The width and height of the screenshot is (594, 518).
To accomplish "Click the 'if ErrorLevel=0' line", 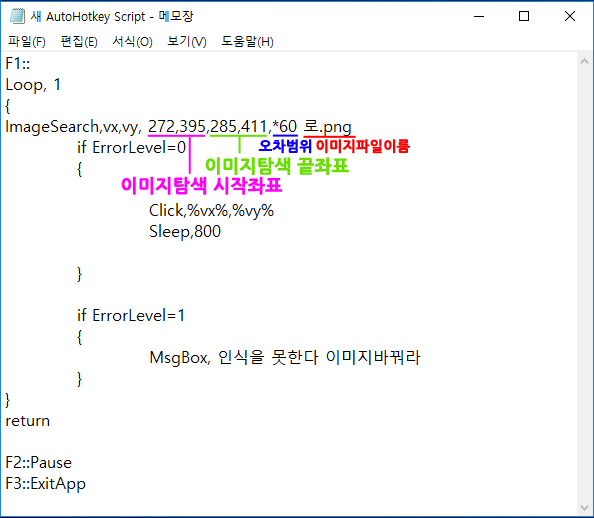I will pos(131,147).
